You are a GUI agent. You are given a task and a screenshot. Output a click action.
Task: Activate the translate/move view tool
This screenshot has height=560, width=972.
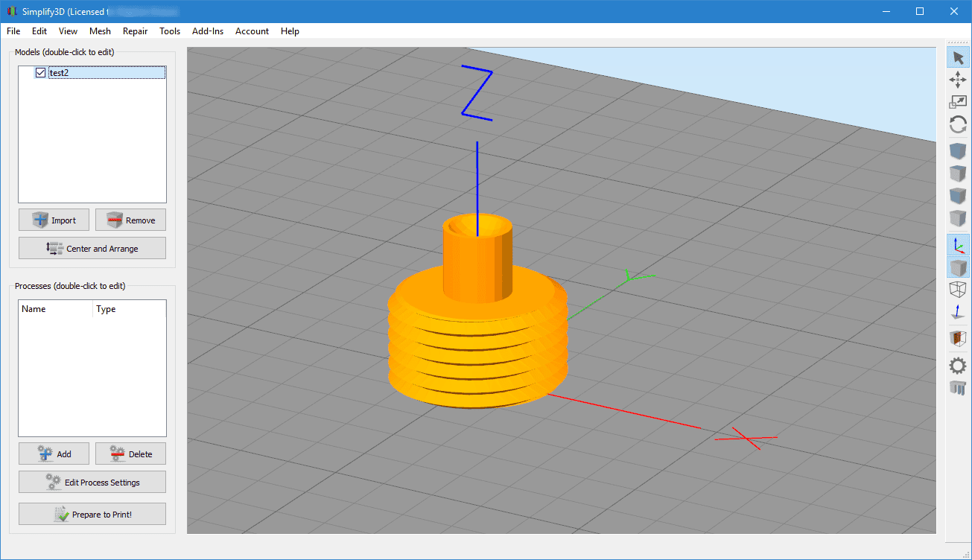(x=958, y=80)
